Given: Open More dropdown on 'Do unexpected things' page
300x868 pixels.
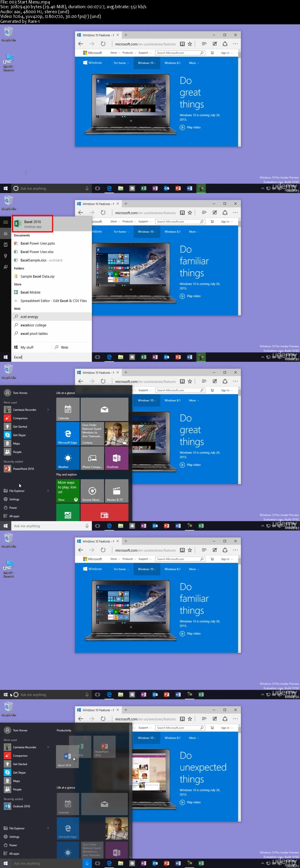Looking at the screenshot, I should tap(194, 738).
